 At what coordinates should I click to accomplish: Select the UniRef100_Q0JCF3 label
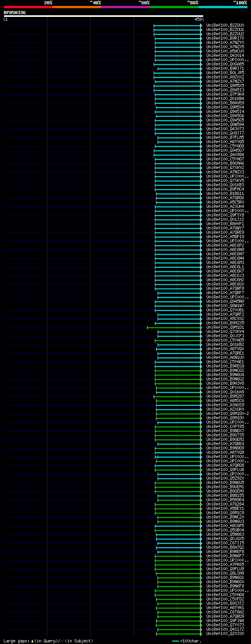(x=225, y=336)
